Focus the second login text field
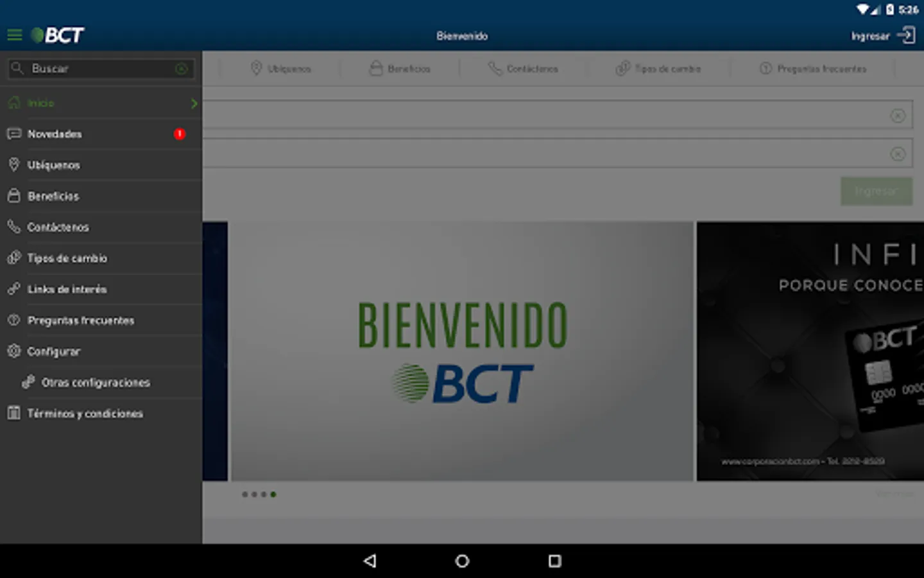 (x=558, y=153)
